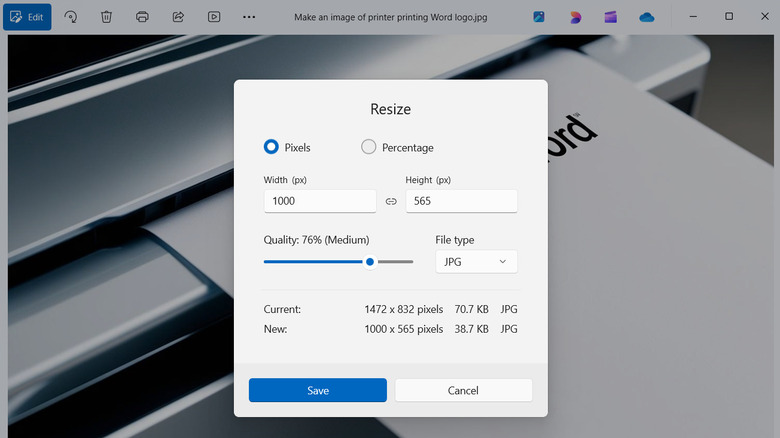The height and width of the screenshot is (438, 780).
Task: Expand the File type JPG dropdown
Action: pyautogui.click(x=476, y=262)
